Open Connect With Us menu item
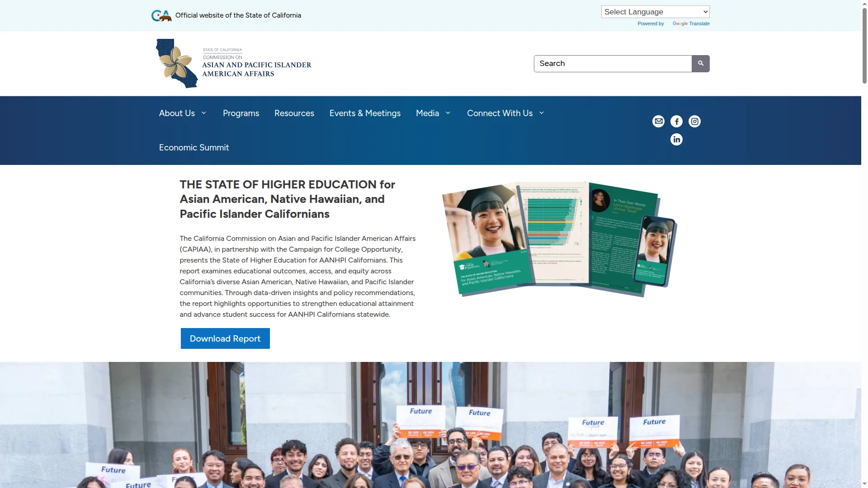 point(500,113)
